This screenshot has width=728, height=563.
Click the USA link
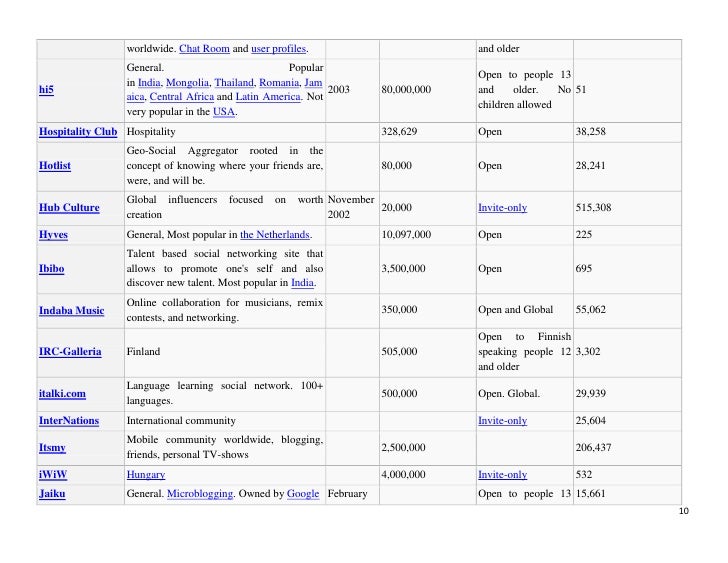(x=224, y=112)
